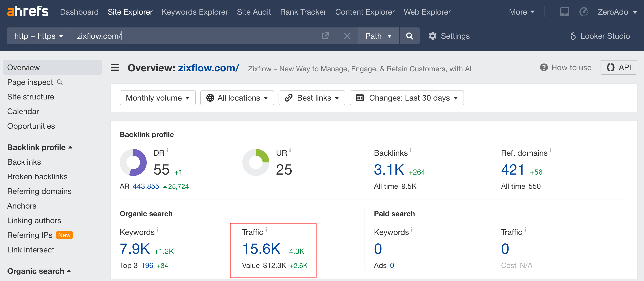Image resolution: width=644 pixels, height=281 pixels.
Task: Click the UR info icon
Action: 290,150
